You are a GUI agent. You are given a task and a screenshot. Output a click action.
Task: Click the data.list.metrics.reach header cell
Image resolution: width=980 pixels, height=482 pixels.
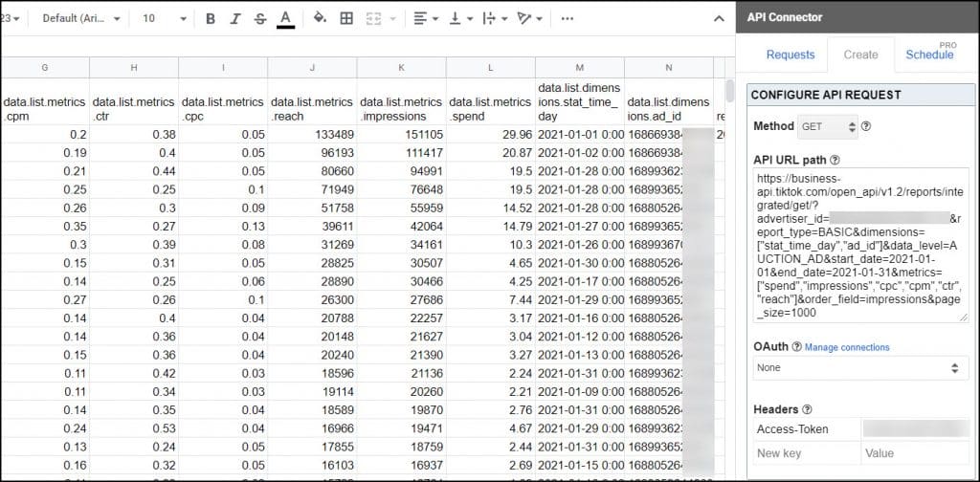click(313, 101)
